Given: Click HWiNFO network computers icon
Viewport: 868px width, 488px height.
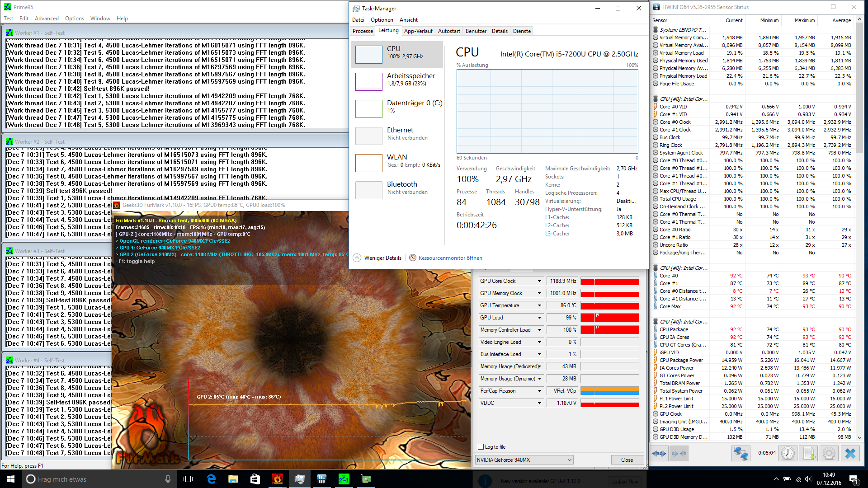Looking at the screenshot, I should pos(741,453).
